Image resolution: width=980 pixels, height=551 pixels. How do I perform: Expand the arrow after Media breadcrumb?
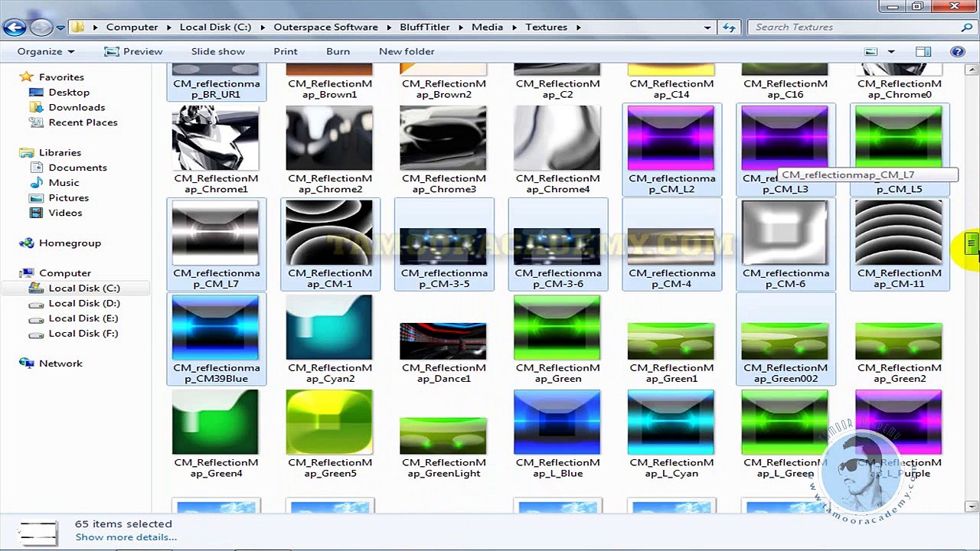coord(515,28)
